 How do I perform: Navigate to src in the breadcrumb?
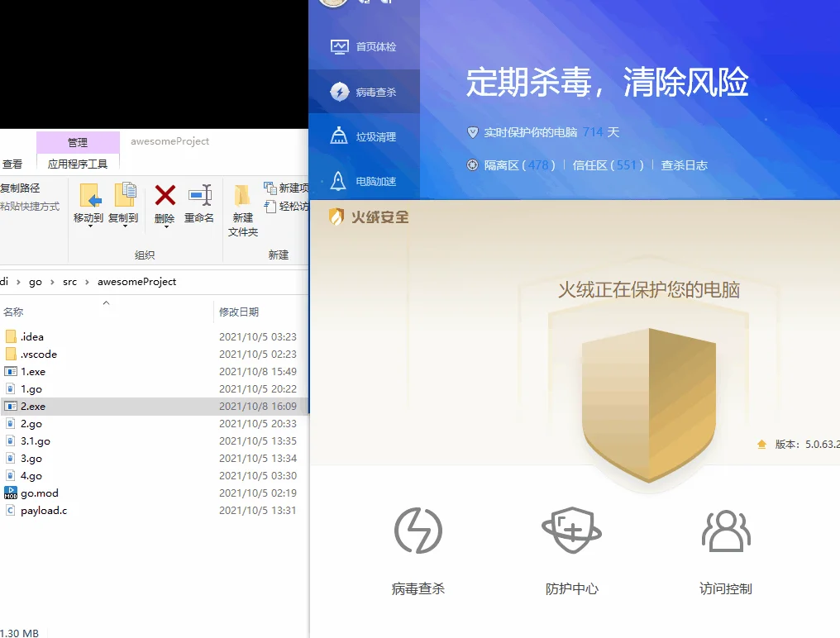pyautogui.click(x=69, y=282)
